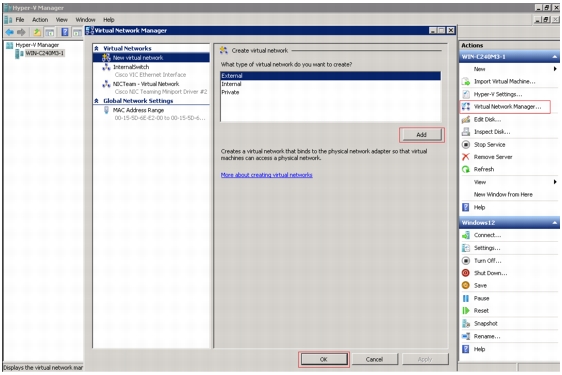The height and width of the screenshot is (375, 562).
Task: Click the MAC range 00-15-5D-6E-E2-00 text
Action: pyautogui.click(x=160, y=118)
